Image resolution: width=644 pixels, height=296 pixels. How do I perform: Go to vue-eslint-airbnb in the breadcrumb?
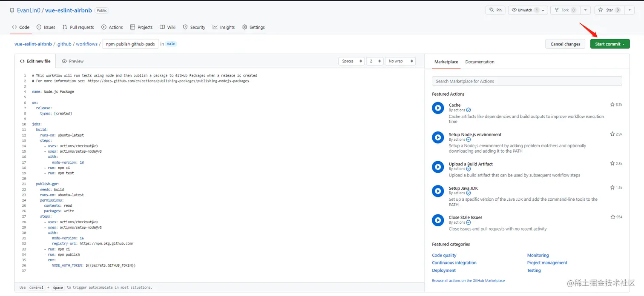(x=33, y=44)
